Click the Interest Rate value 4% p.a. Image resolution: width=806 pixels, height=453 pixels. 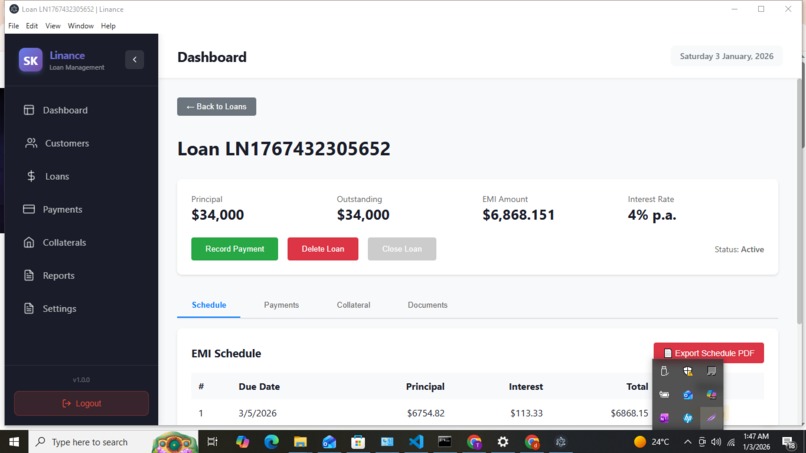[652, 215]
